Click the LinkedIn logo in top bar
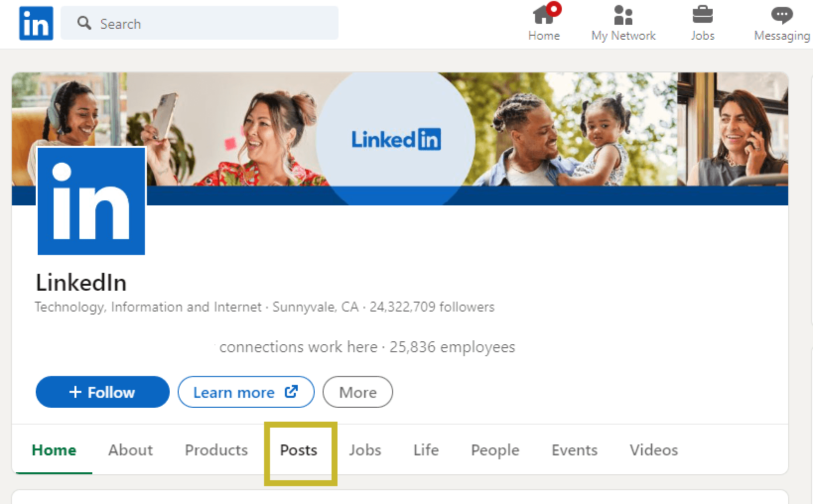The height and width of the screenshot is (504, 813). click(x=36, y=23)
